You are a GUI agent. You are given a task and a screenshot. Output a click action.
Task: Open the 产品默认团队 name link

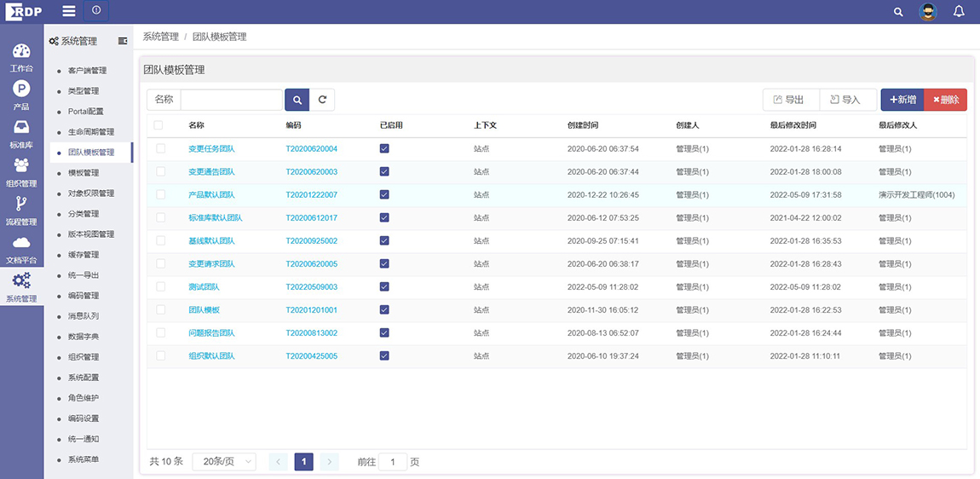click(211, 194)
